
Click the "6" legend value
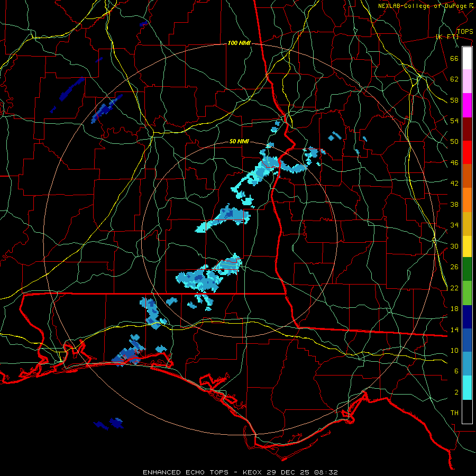point(456,371)
